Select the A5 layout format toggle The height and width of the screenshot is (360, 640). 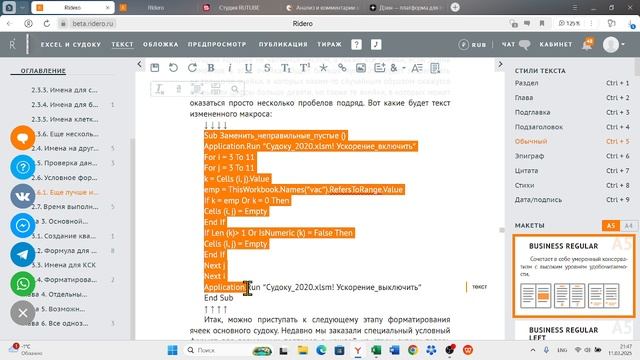pos(611,226)
